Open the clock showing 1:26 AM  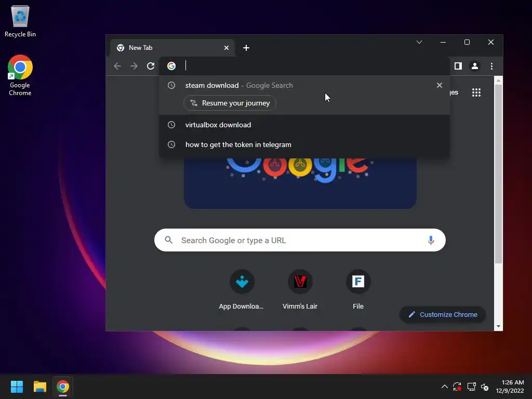(510, 387)
